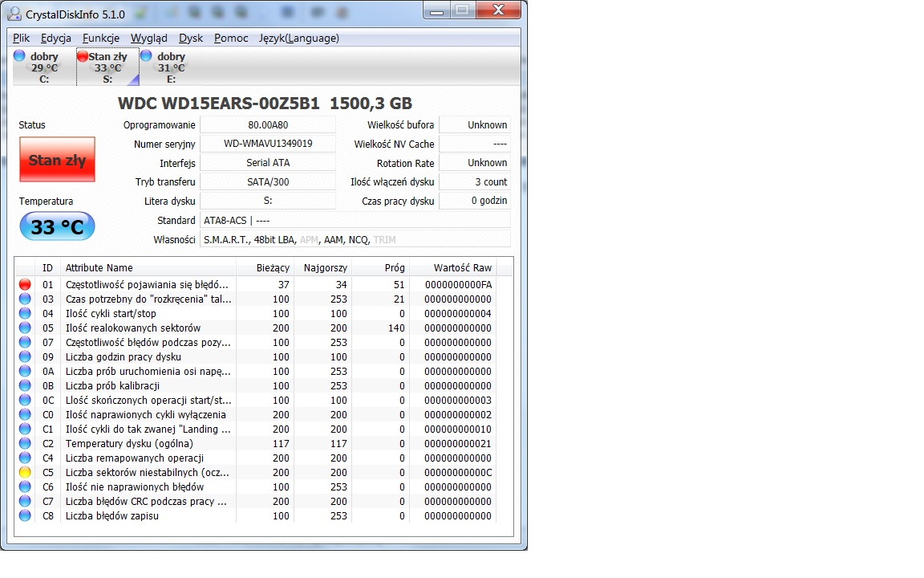Select row 'Ilość realokowanych sektorów'
This screenshot has width=924, height=578.
[257, 328]
